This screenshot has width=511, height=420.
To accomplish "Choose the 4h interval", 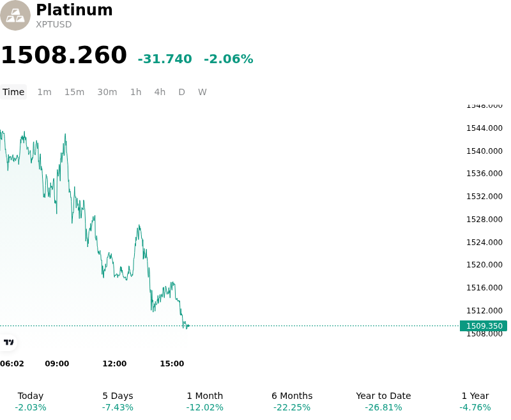I will [160, 92].
